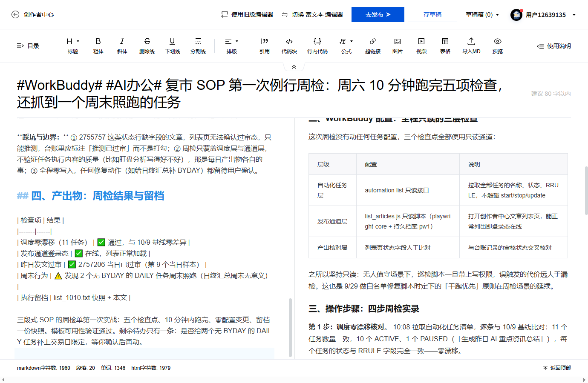Collapse the toolbar with chevron arrow
The height and width of the screenshot is (383, 588).
294,67
